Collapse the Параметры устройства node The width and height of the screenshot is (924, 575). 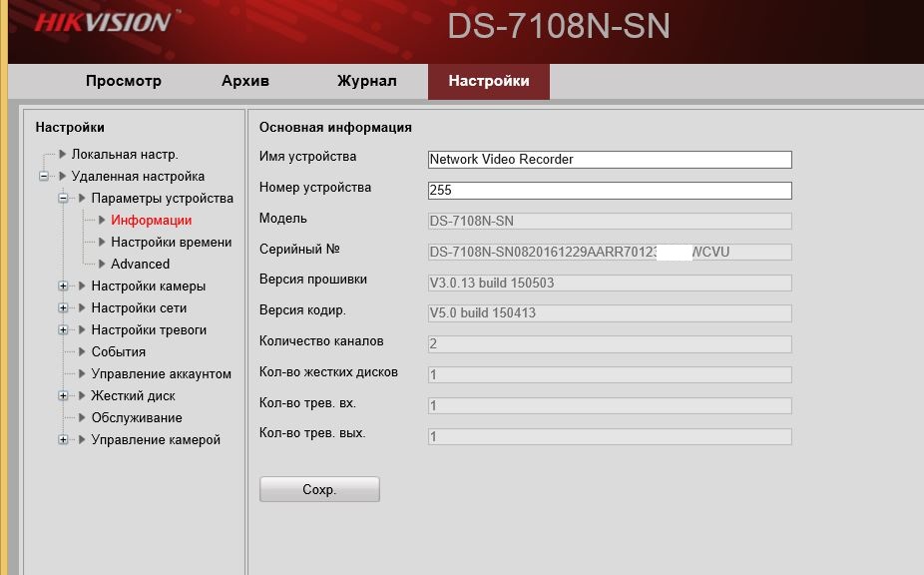click(63, 198)
